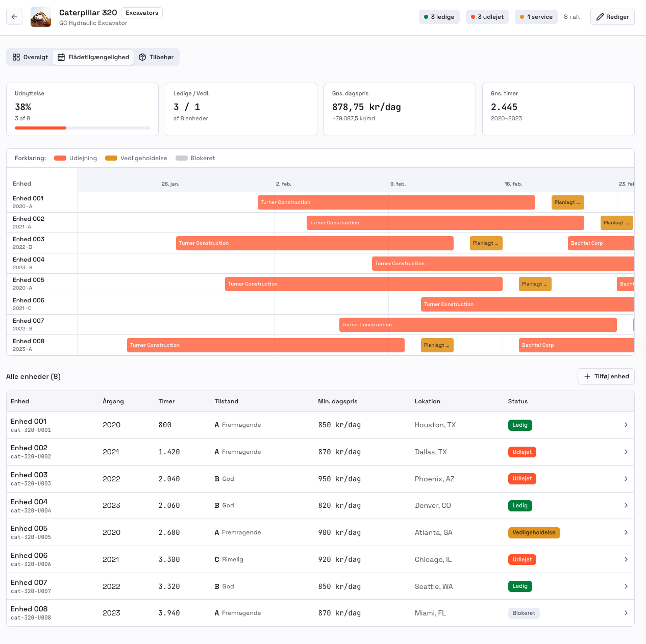Click the grid icon on Oversigt tab
The image size is (646, 644).
[x=16, y=57]
